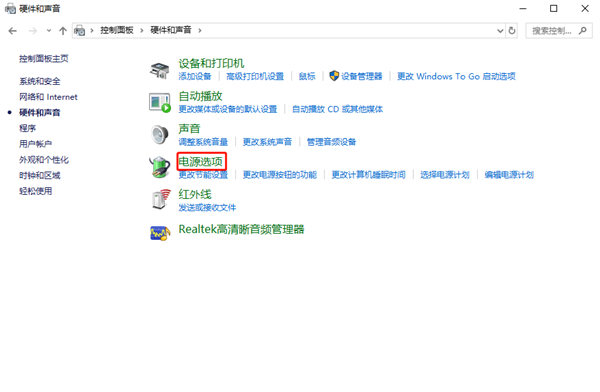Click the title bar 硬件和声音 window icon
The image size is (600, 392).
10,8
